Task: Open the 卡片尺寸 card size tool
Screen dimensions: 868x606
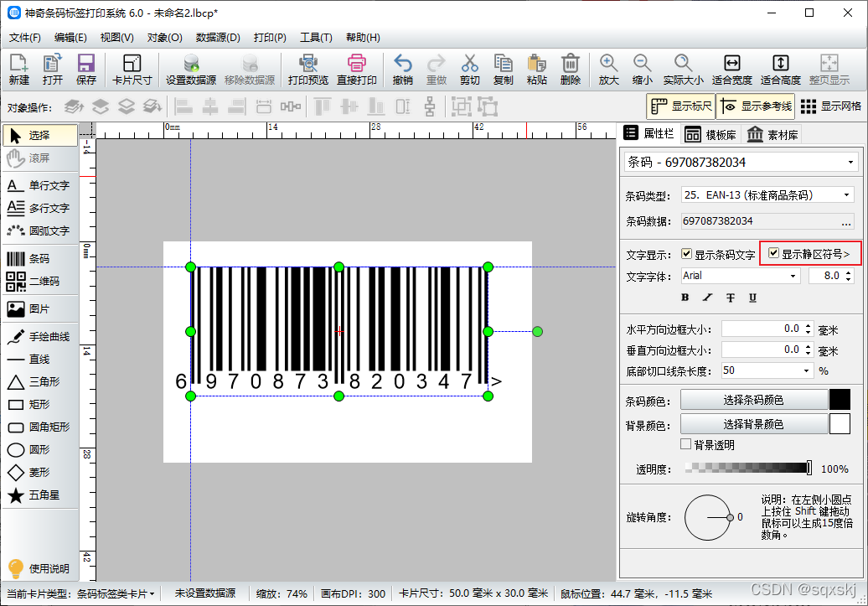Action: click(x=132, y=70)
